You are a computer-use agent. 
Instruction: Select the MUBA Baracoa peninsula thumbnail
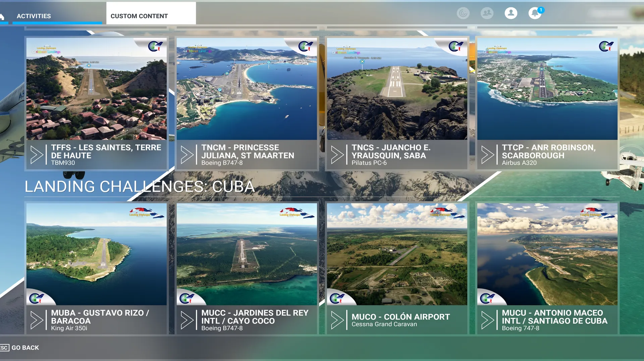point(97,254)
